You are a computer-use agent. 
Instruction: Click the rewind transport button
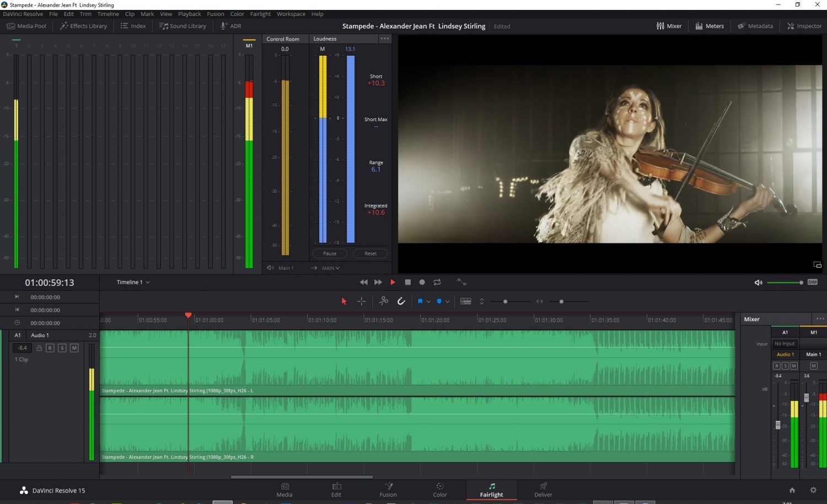pos(363,282)
